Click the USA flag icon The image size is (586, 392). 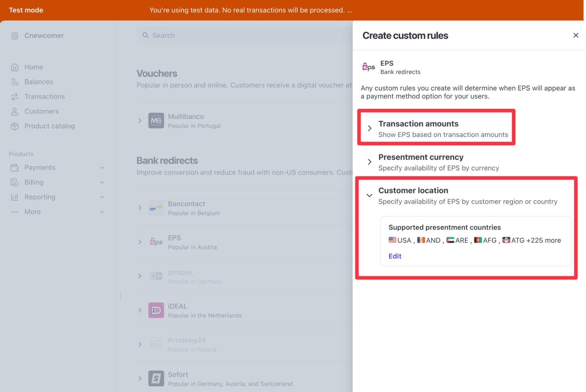click(x=392, y=240)
